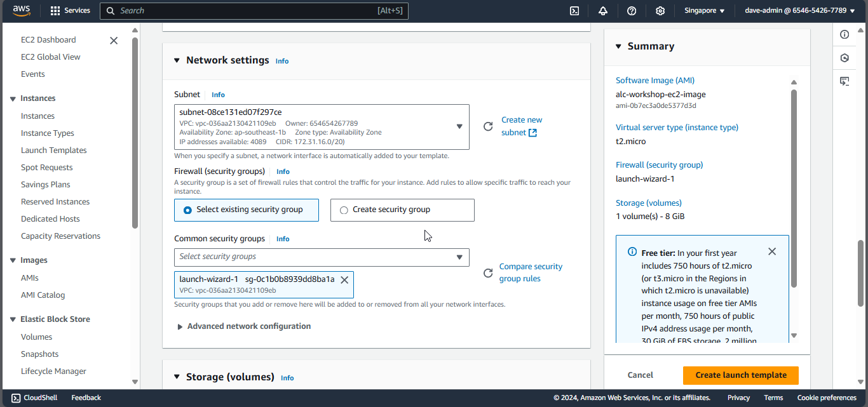Screen dimensions: 868x407
Task: Click the refresh icon beside the subnet dropdown
Action: (x=488, y=126)
